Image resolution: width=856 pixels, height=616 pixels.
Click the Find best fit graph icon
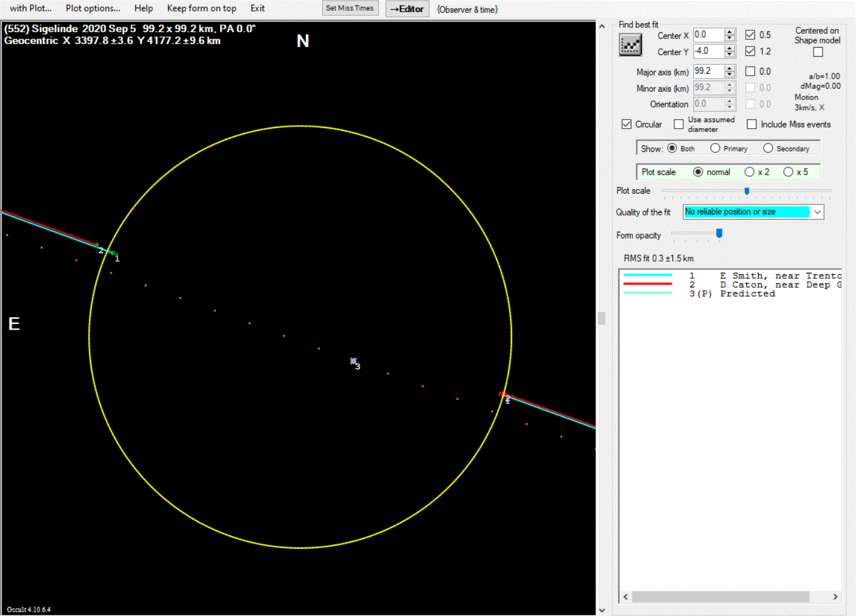tap(630, 45)
